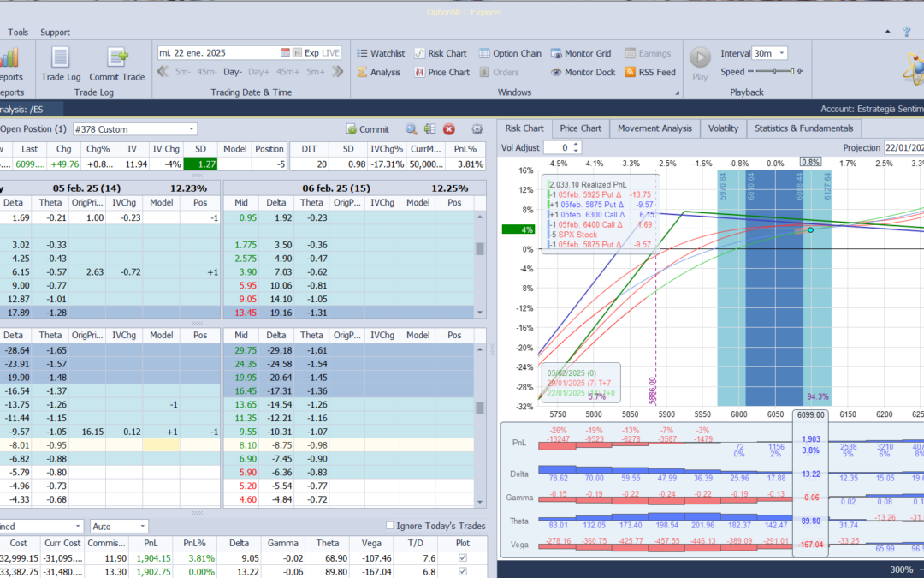This screenshot has width=924, height=578.
Task: Open the dropdown left of Auto
Action: [78, 526]
